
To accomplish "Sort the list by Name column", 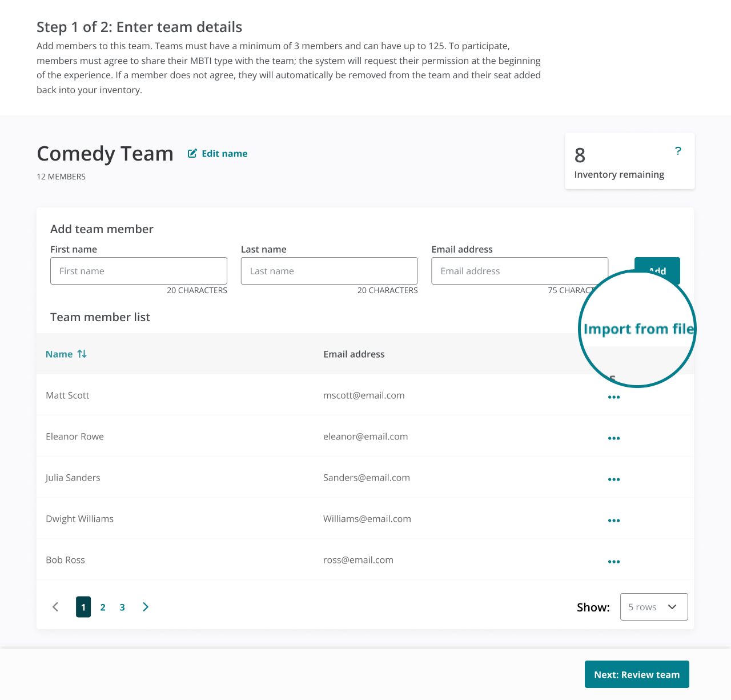I will point(66,354).
